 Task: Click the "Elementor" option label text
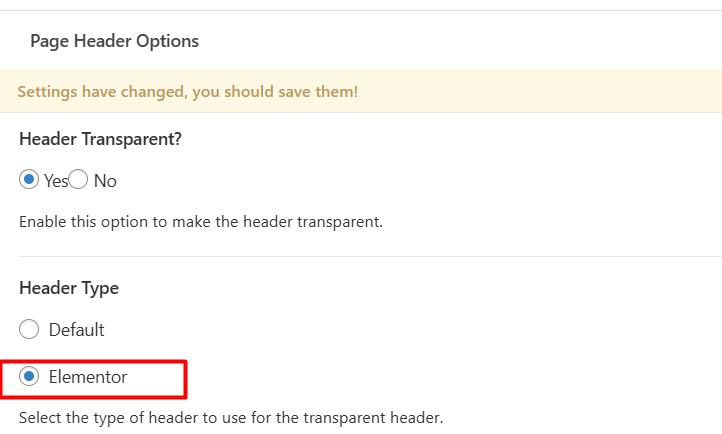[x=88, y=377]
